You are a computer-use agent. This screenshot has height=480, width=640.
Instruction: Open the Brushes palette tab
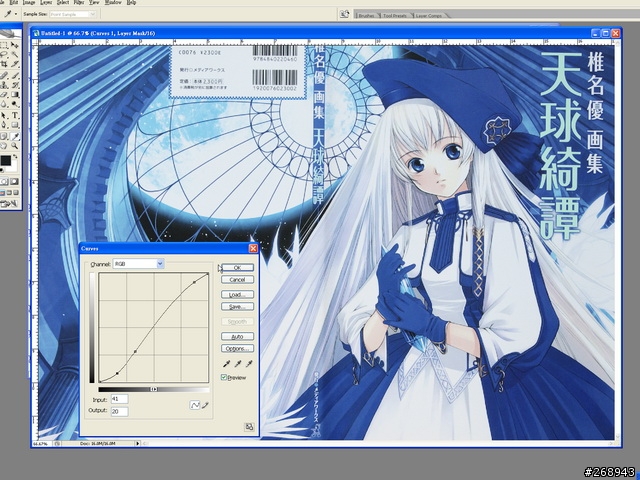click(366, 16)
